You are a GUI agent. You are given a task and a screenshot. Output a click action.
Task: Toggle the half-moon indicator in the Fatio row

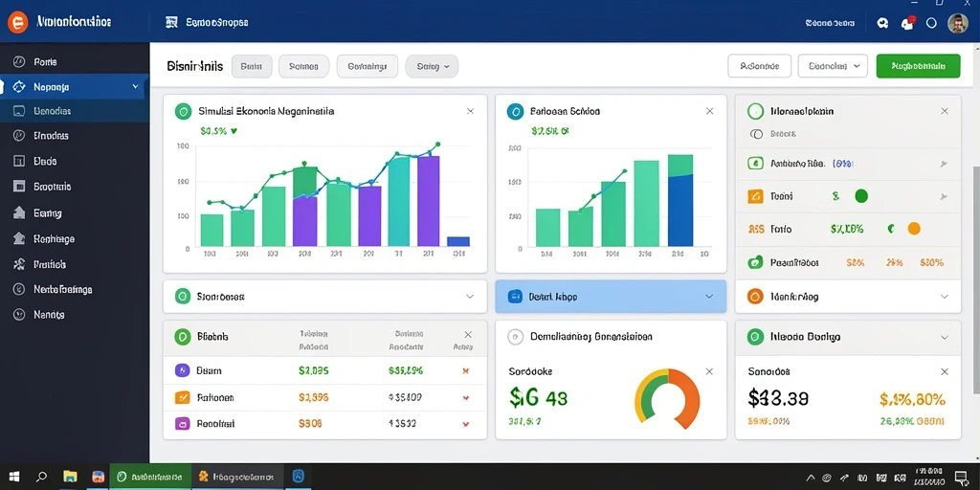(x=891, y=229)
